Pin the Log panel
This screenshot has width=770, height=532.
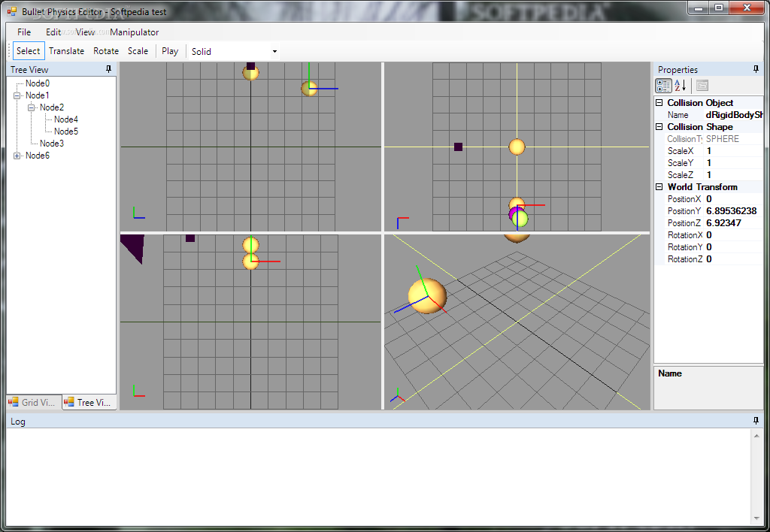[x=756, y=421]
